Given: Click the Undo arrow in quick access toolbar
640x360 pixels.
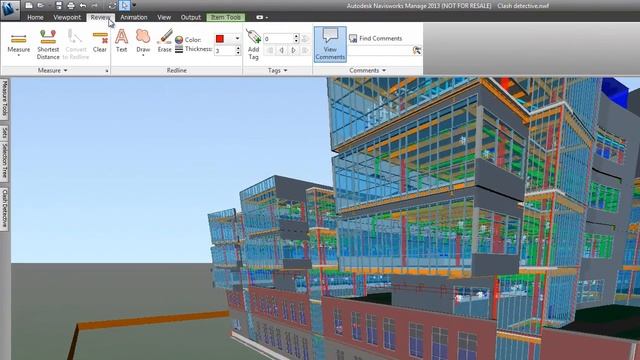Looking at the screenshot, I should click(83, 6).
